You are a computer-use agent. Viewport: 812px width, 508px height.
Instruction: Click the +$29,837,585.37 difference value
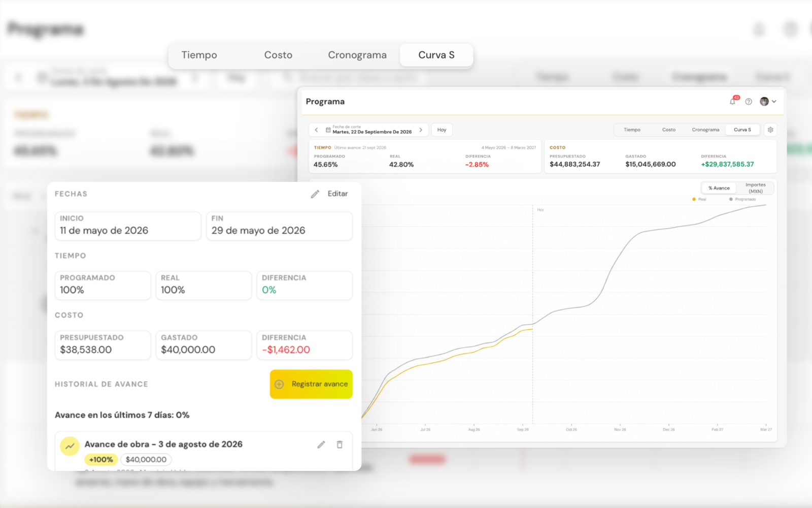pyautogui.click(x=727, y=165)
